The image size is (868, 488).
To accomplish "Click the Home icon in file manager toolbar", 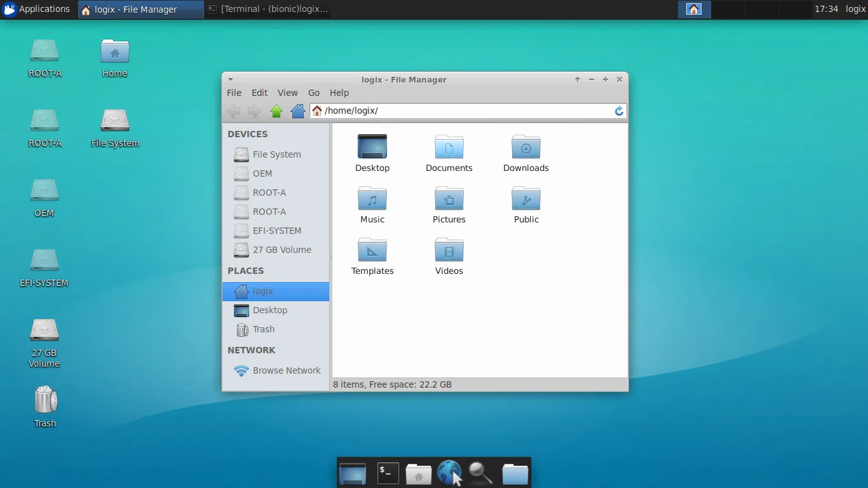I will tap(297, 111).
